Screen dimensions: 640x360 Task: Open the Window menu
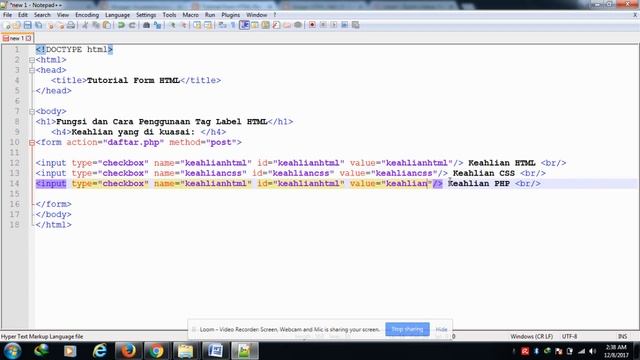(256, 15)
